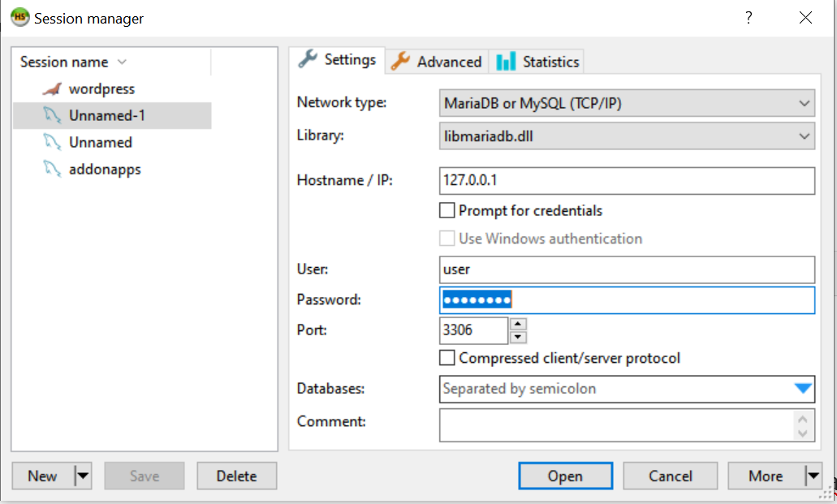
Task: Decrease the port with the down arrow
Action: click(x=518, y=338)
